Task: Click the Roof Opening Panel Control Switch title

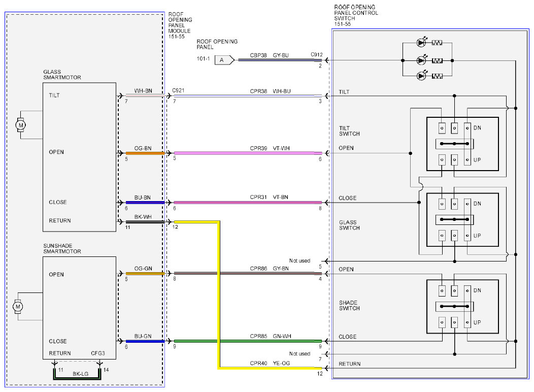Action: (x=356, y=15)
